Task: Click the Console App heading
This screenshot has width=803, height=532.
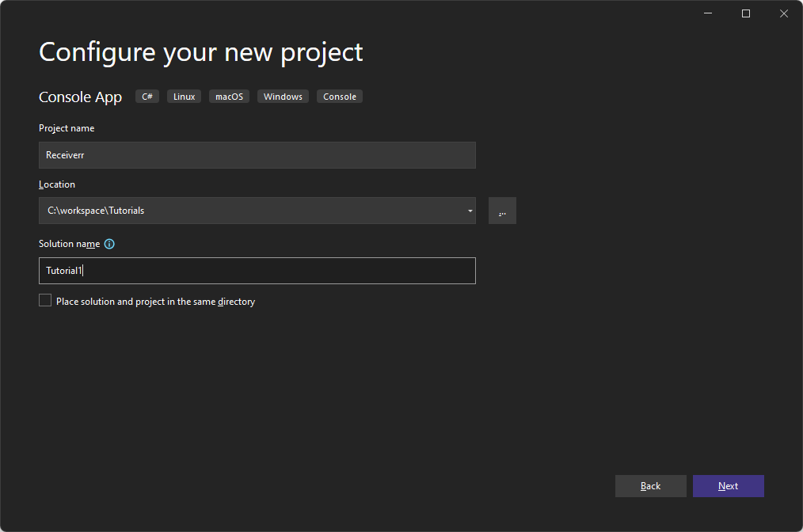Action: click(x=80, y=97)
